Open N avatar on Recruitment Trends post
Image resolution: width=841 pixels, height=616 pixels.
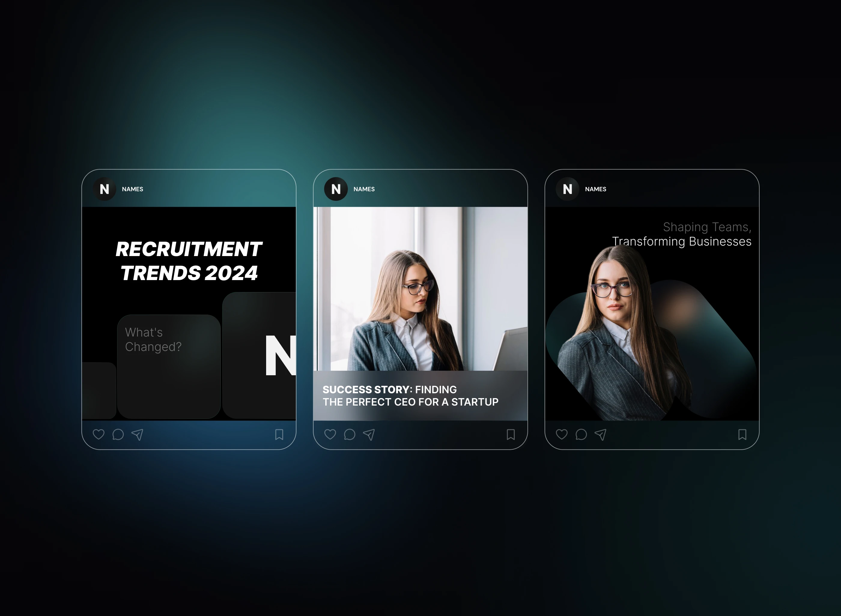[105, 189]
